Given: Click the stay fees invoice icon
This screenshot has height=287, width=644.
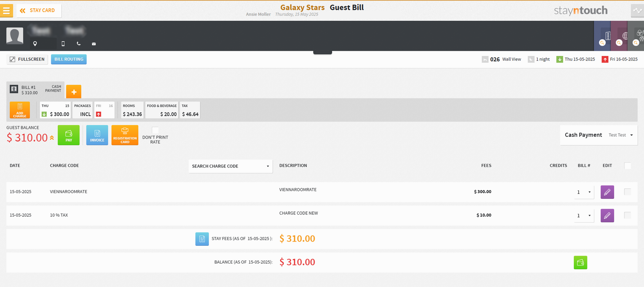Looking at the screenshot, I should (x=202, y=239).
